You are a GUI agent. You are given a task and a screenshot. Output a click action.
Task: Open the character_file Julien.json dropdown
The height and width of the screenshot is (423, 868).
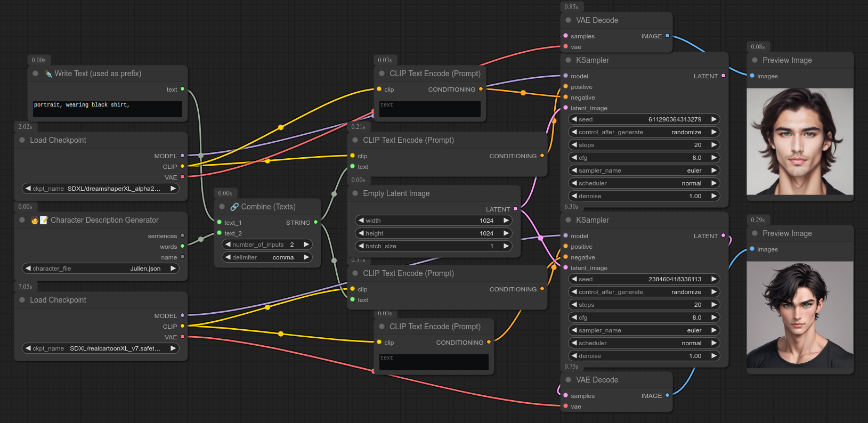coord(101,269)
